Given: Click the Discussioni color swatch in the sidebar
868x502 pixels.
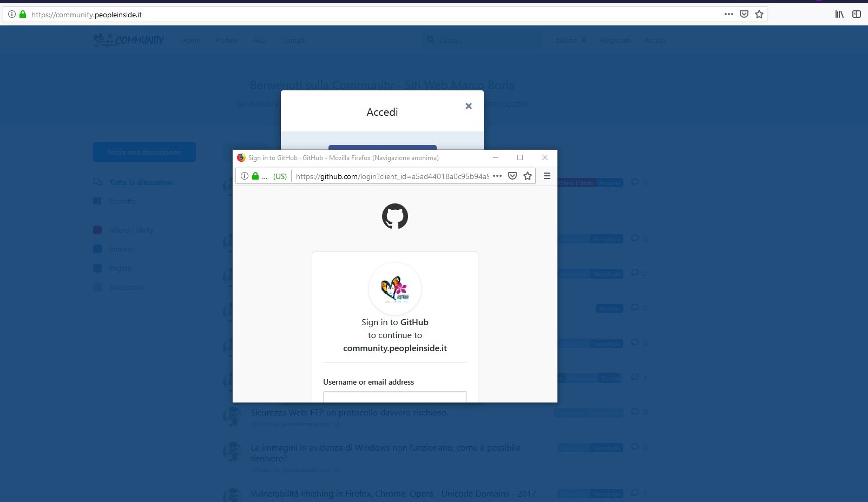Looking at the screenshot, I should (x=98, y=287).
